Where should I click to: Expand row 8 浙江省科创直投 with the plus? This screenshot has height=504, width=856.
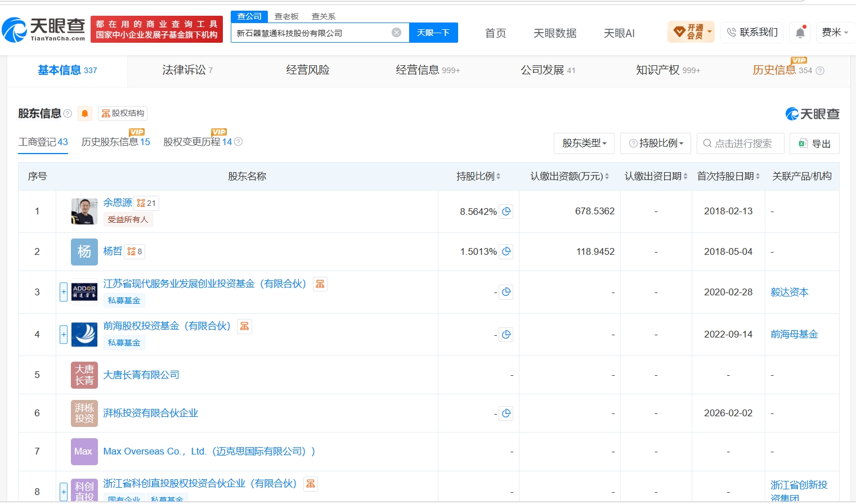(64, 492)
